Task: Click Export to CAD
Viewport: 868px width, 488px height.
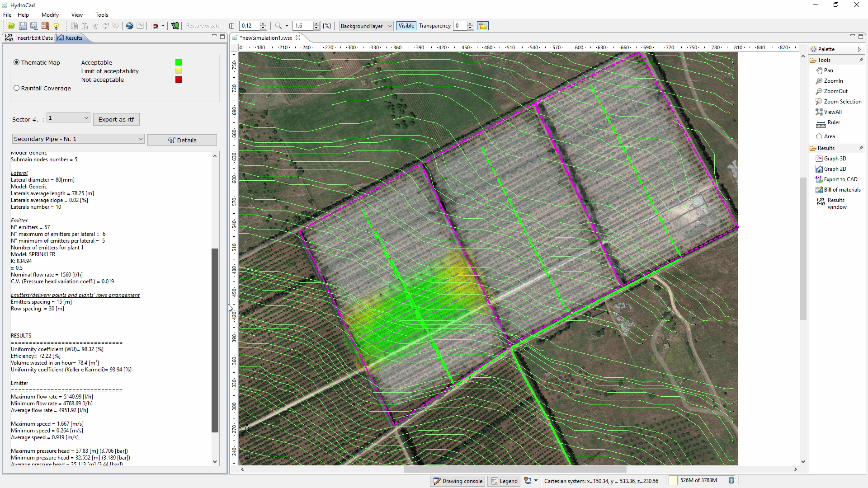Action: point(840,179)
